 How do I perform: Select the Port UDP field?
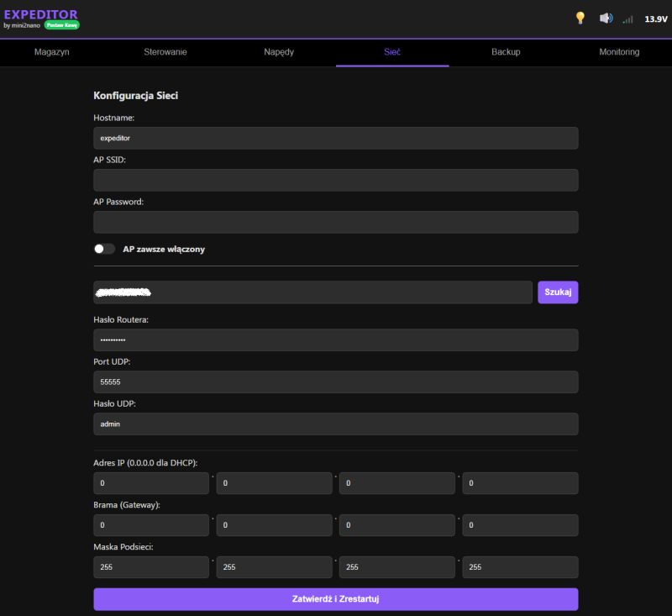(336, 382)
